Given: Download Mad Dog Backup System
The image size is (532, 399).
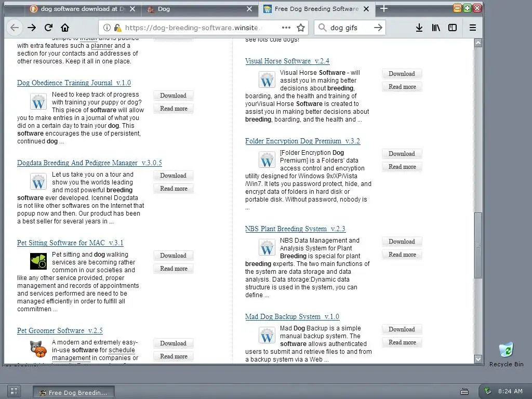Looking at the screenshot, I should [x=402, y=329].
